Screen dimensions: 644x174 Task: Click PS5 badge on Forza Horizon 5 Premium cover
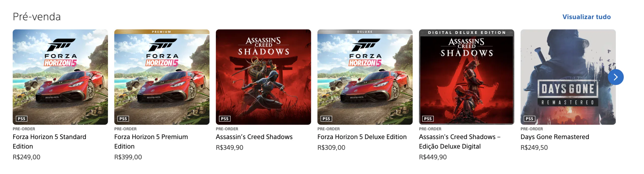click(x=123, y=119)
